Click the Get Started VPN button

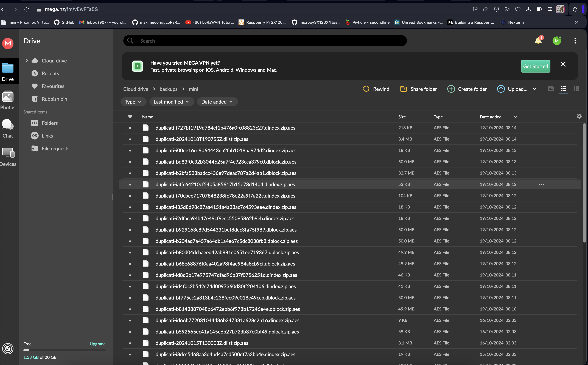click(535, 66)
